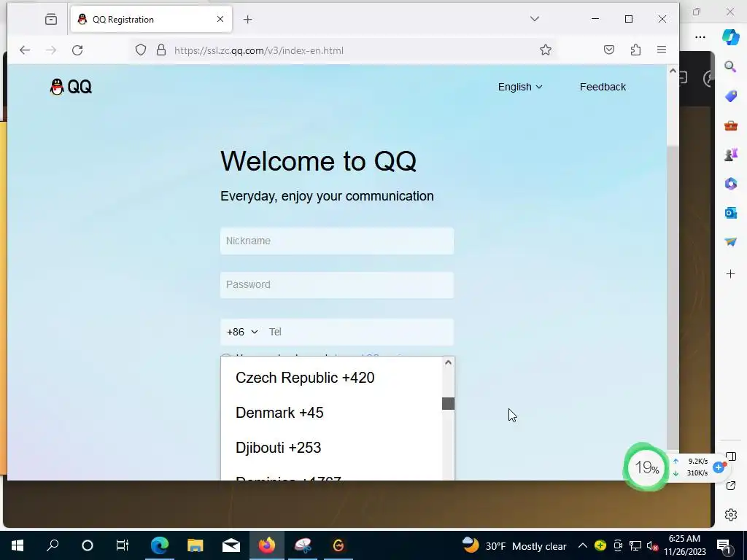Open Shopping tag icon in Edge sidebar
This screenshot has width=747, height=560.
pyautogui.click(x=730, y=96)
